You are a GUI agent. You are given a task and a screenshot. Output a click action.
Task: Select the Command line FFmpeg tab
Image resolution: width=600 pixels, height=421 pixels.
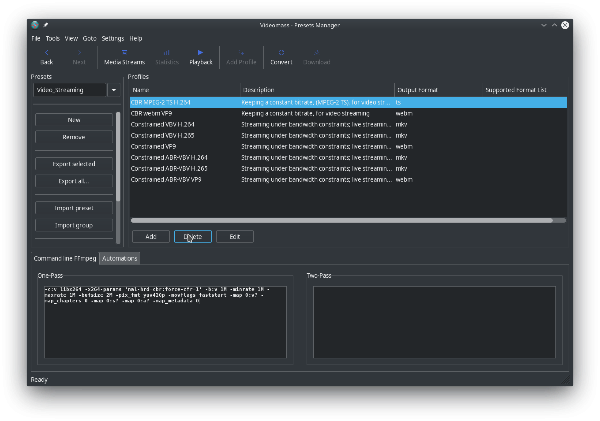coord(64,258)
